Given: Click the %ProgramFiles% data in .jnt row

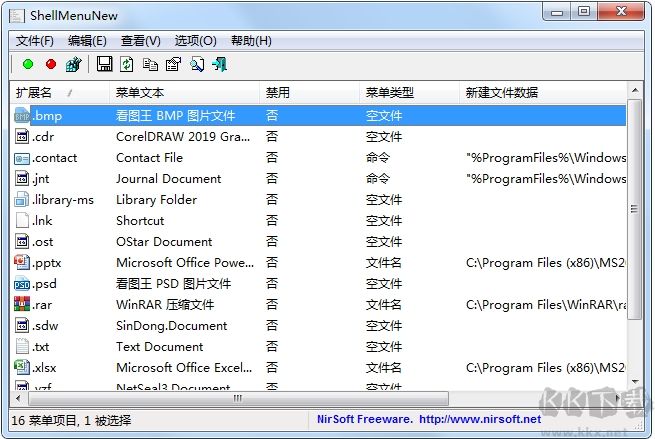Looking at the screenshot, I should tap(546, 179).
